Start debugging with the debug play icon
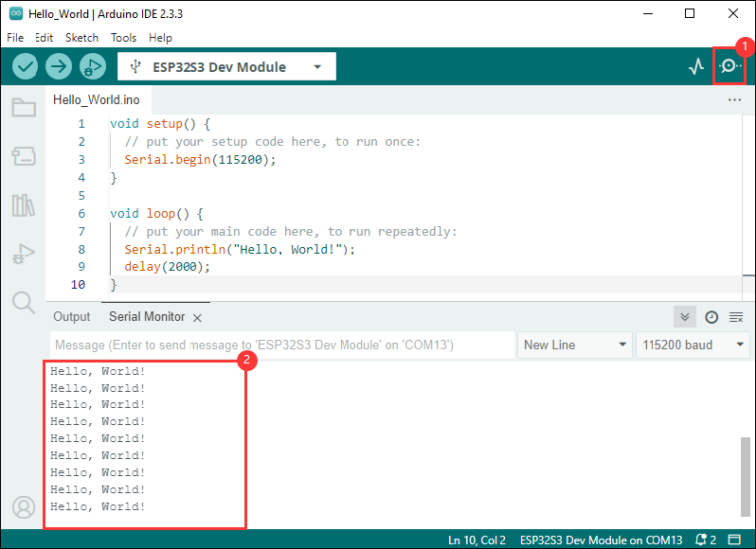 click(x=92, y=66)
